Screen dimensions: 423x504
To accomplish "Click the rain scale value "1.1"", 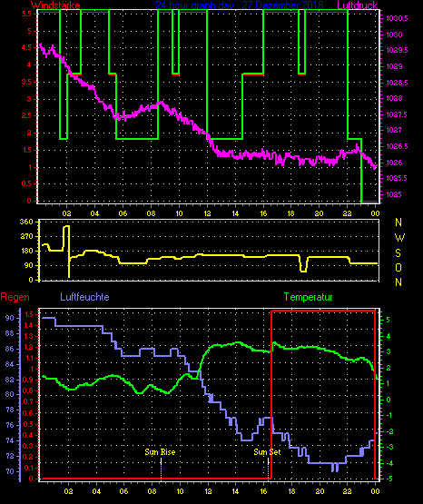I will tap(29, 358).
